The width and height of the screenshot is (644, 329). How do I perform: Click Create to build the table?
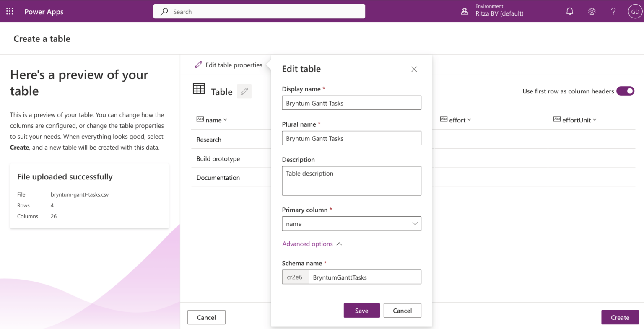click(620, 317)
